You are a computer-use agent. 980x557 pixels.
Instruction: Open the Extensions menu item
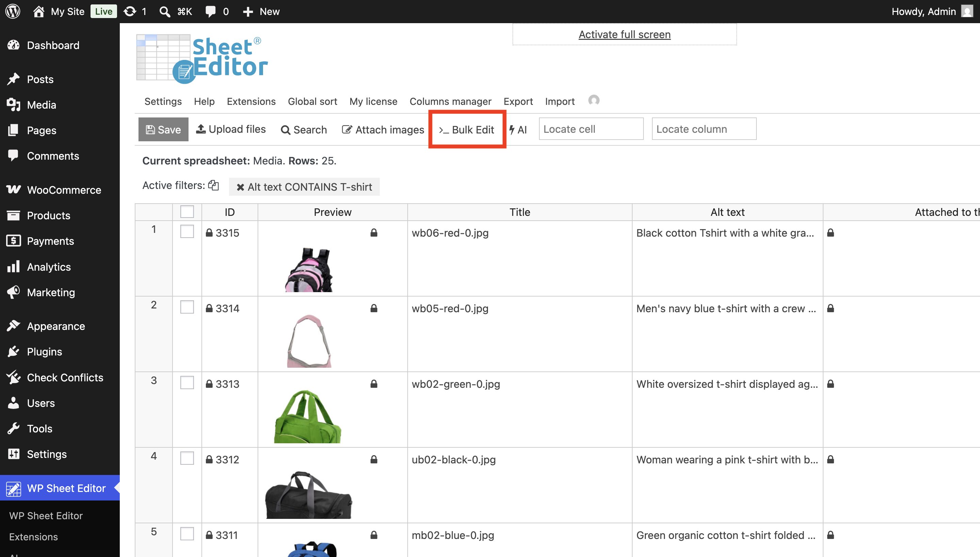pyautogui.click(x=251, y=101)
